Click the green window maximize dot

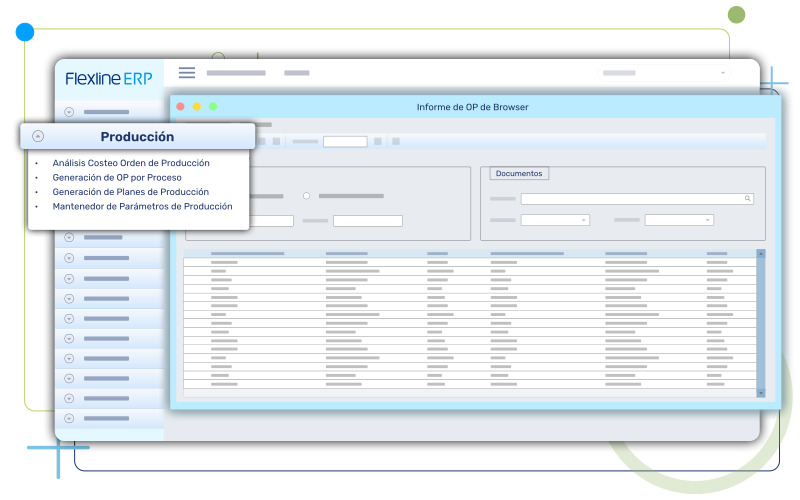(213, 106)
